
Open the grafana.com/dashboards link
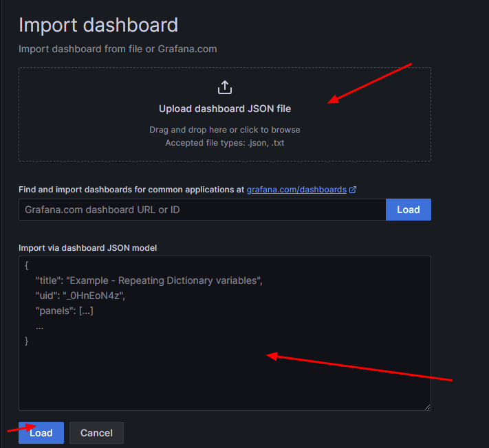tap(296, 190)
